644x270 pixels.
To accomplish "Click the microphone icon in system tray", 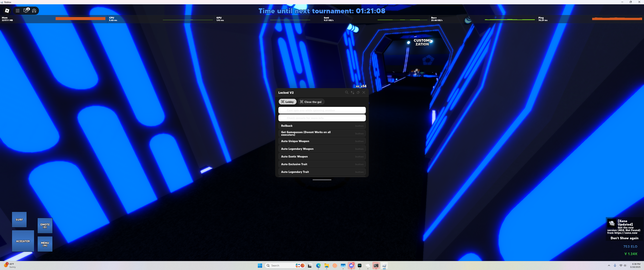I will 615,265.
